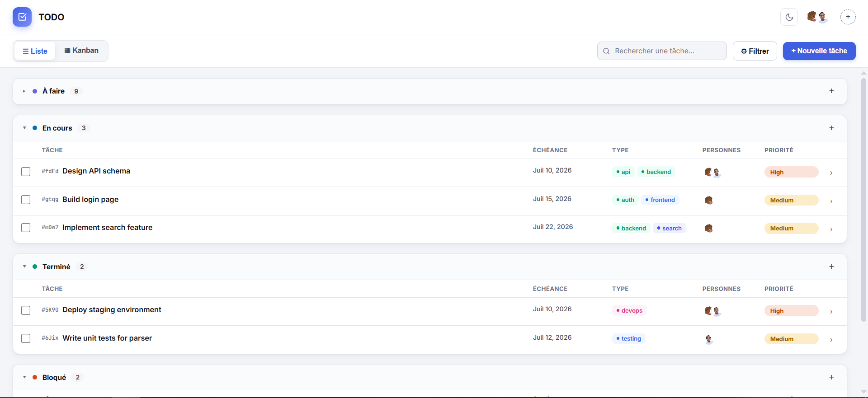Click the api tag on Design API schema
This screenshot has width=868, height=398.
click(623, 172)
